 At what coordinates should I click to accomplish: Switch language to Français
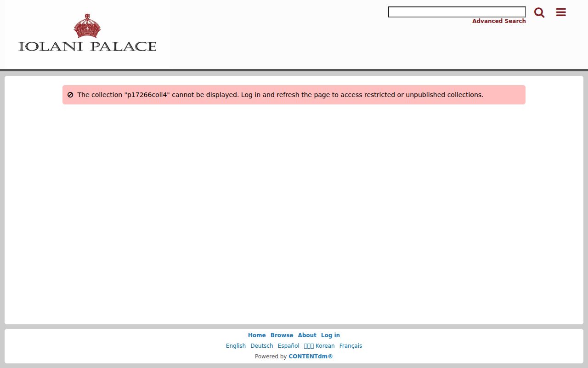[x=351, y=346]
